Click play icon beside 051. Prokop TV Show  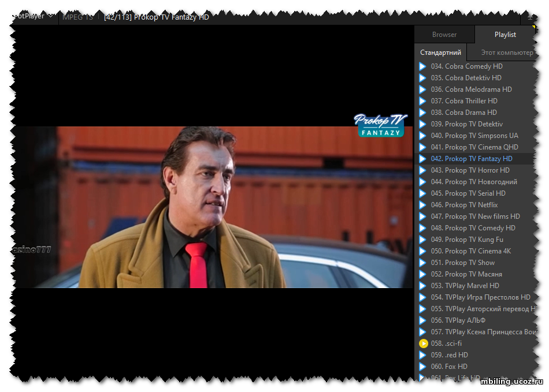[x=422, y=263]
